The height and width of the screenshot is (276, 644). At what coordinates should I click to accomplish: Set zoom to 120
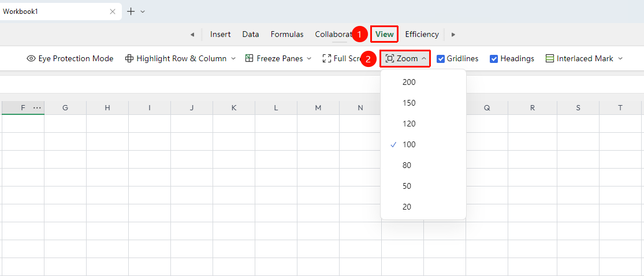(423, 124)
